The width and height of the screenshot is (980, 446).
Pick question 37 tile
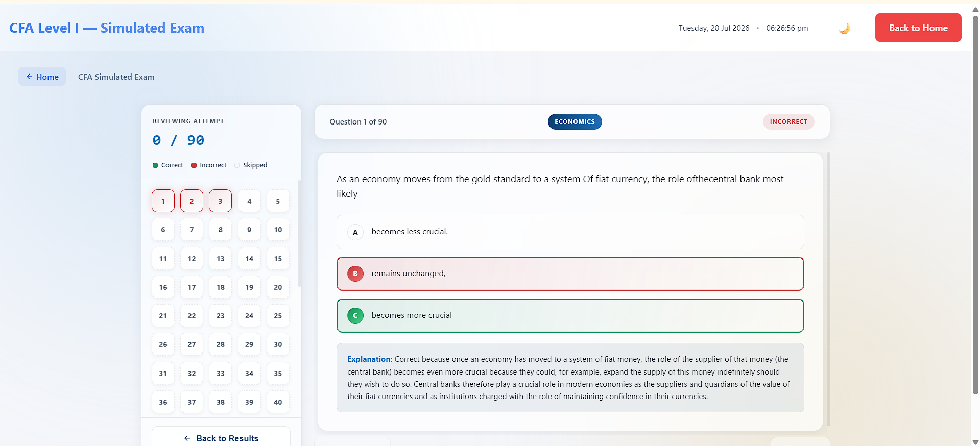pos(192,402)
